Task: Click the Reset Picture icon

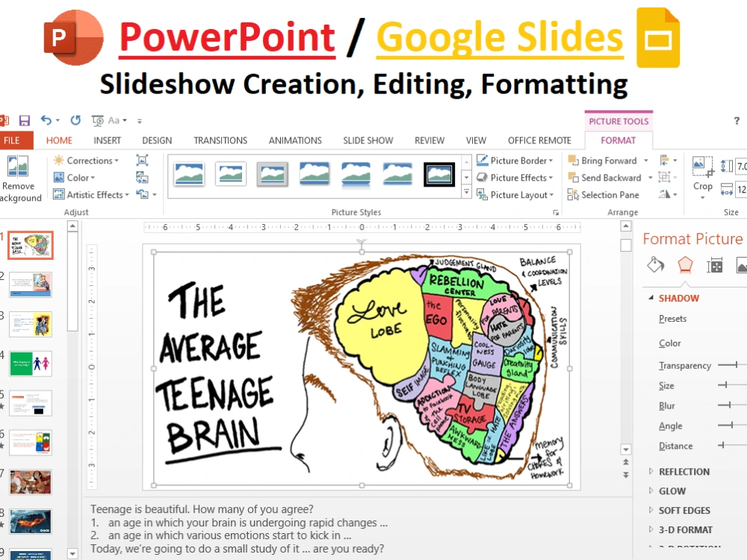Action: 143,194
